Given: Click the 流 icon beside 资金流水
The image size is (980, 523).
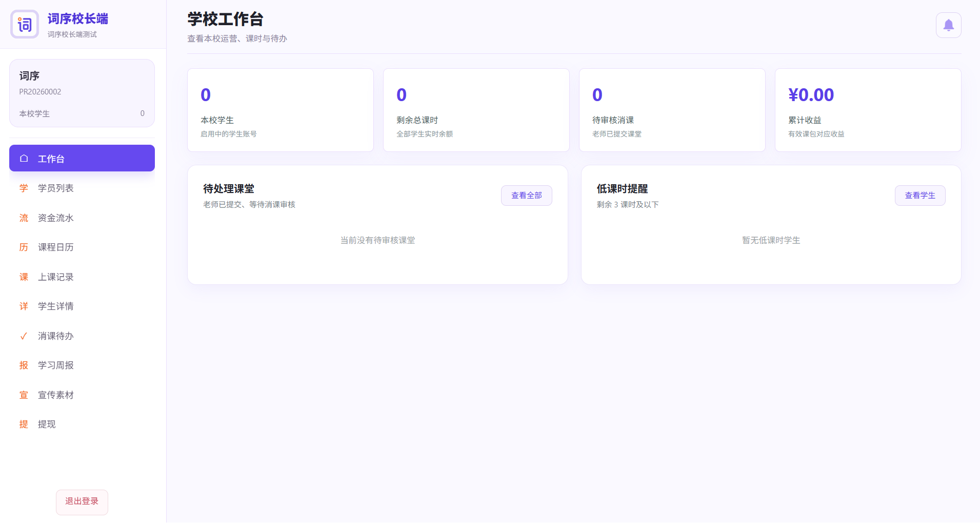Looking at the screenshot, I should pyautogui.click(x=24, y=218).
